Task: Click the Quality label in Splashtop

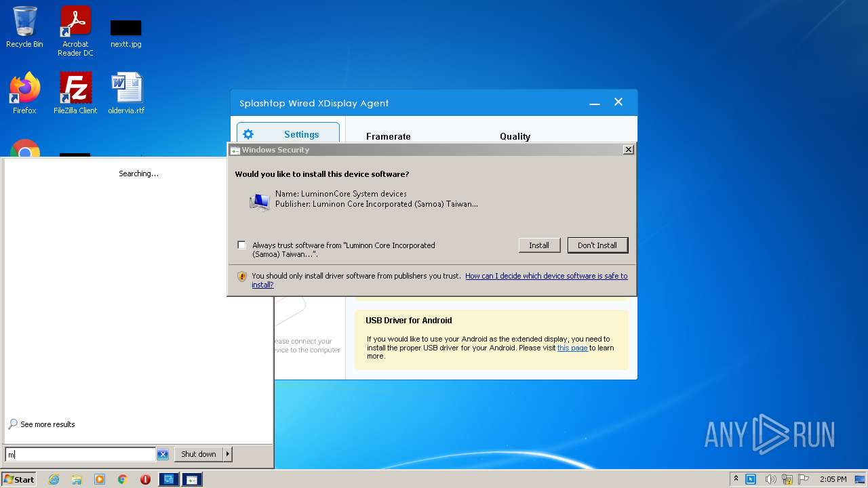Action: [x=515, y=136]
